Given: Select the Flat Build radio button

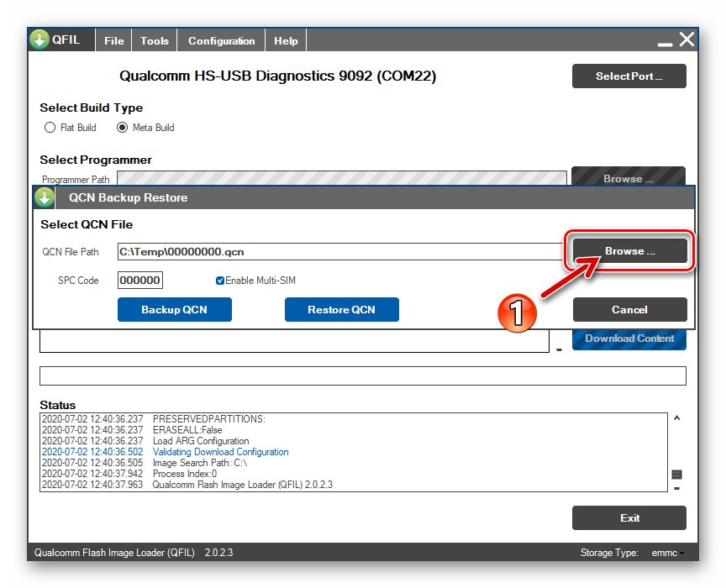Looking at the screenshot, I should (50, 128).
